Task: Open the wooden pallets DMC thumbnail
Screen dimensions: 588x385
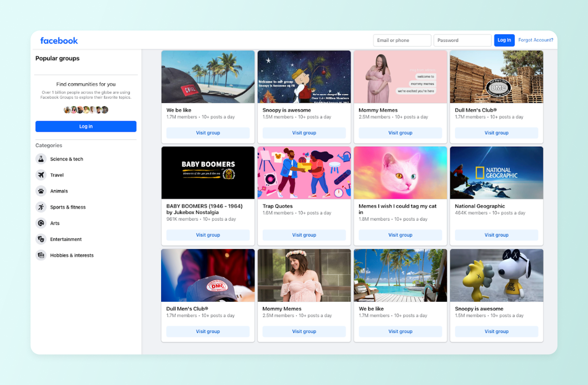Action: pos(497,77)
